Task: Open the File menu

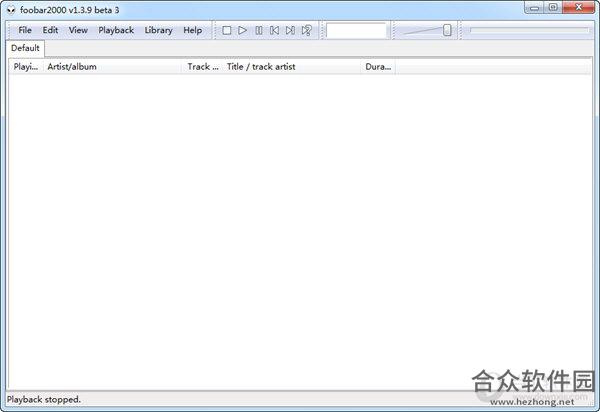Action: tap(25, 30)
